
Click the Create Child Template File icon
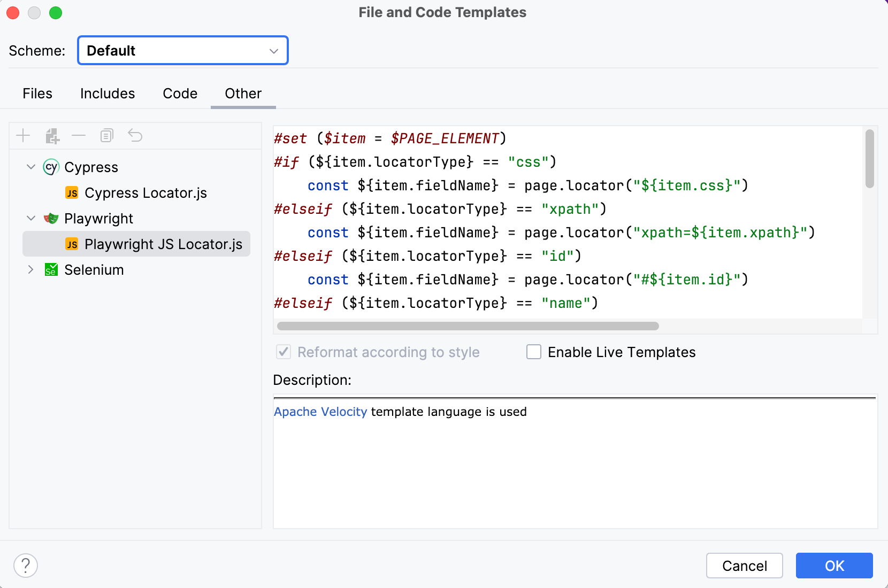[52, 136]
